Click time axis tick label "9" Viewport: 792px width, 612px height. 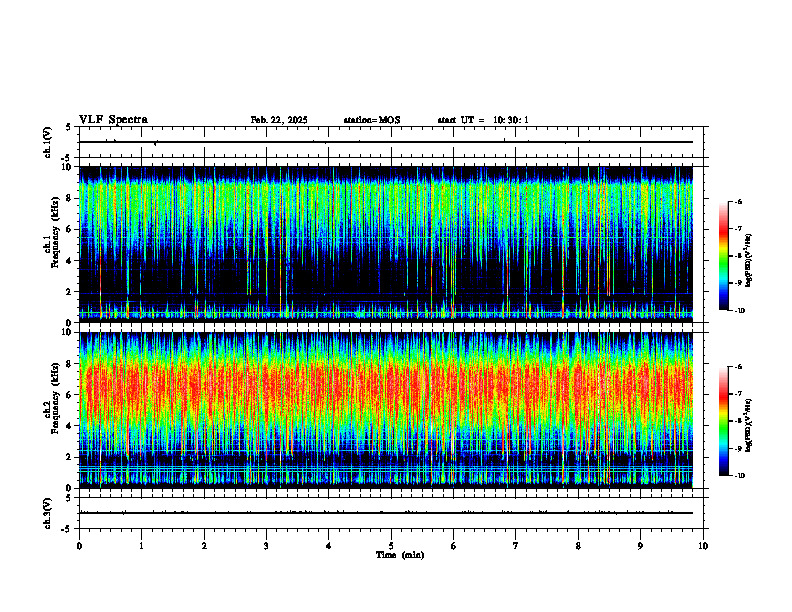point(640,546)
